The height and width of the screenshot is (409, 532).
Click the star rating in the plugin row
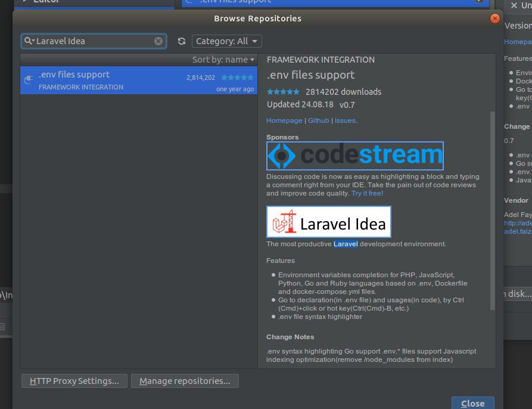point(237,78)
